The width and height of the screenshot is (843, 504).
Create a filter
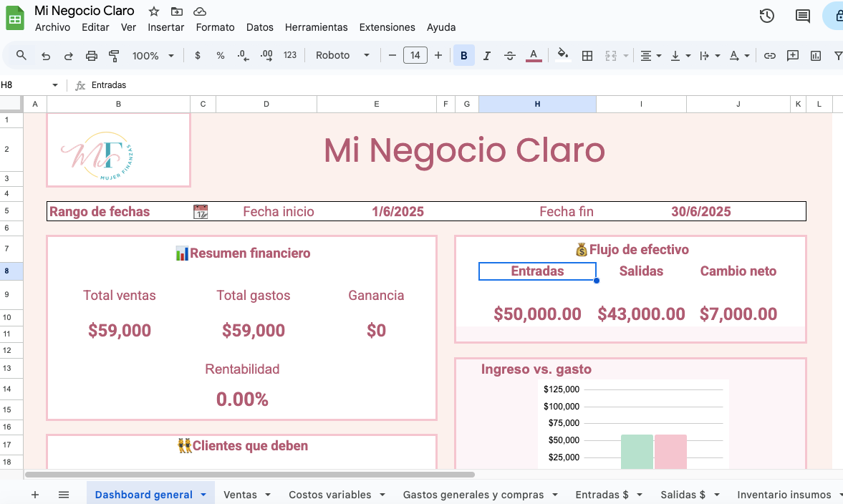(x=839, y=55)
